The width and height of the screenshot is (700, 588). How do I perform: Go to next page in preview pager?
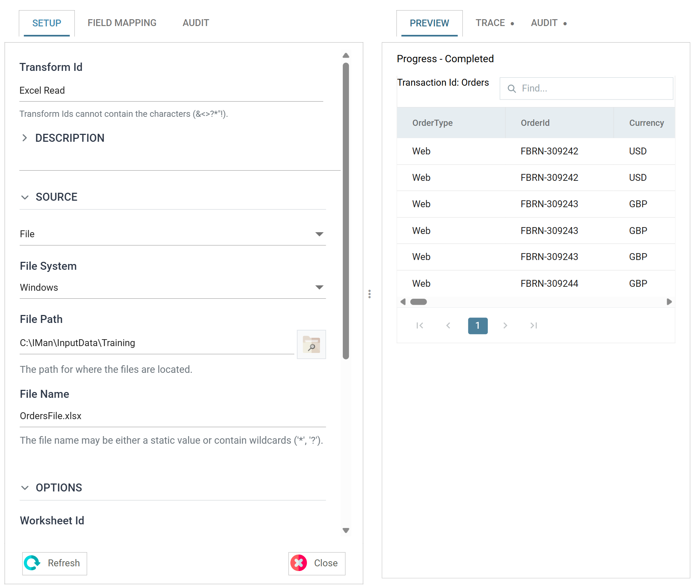tap(505, 325)
